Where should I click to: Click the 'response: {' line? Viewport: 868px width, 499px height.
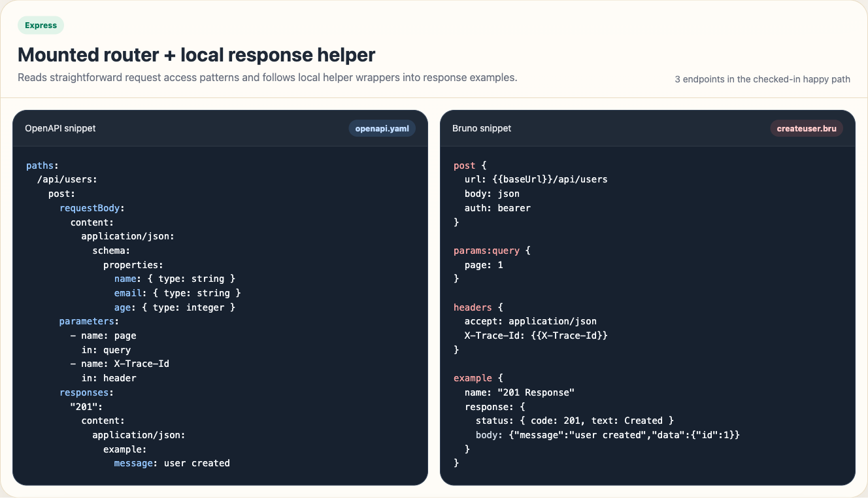(495, 407)
